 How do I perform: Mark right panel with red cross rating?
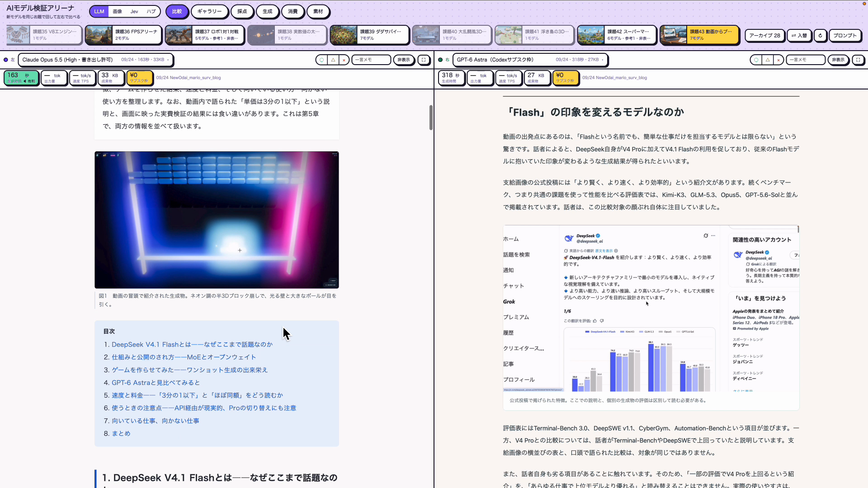pos(778,60)
